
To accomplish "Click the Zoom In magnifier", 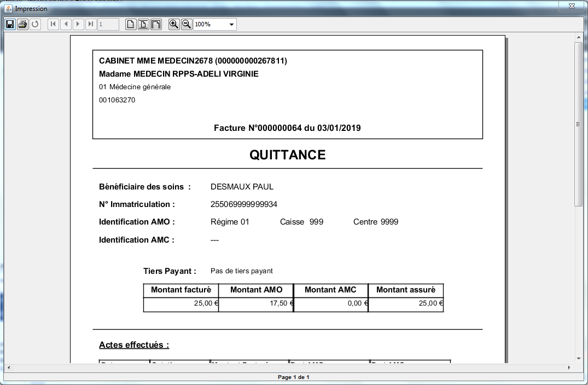I will click(174, 24).
